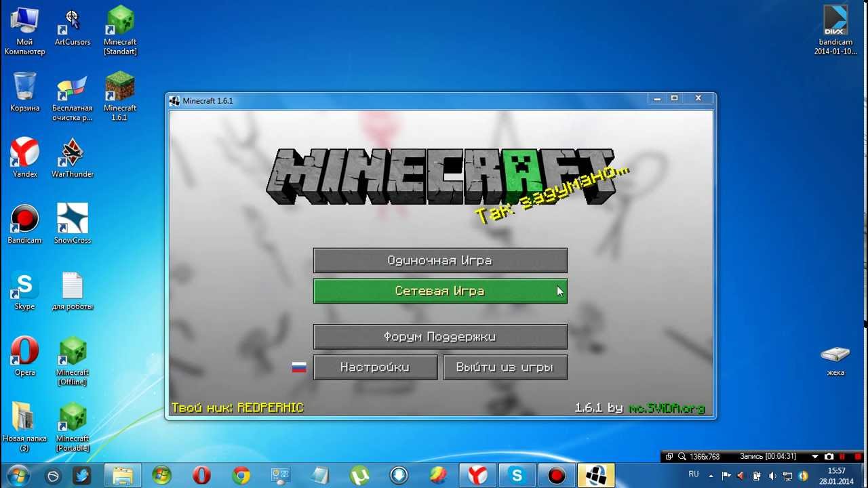Launch Minecraft [Offline] desktop shortcut
868x488 pixels.
(x=73, y=361)
